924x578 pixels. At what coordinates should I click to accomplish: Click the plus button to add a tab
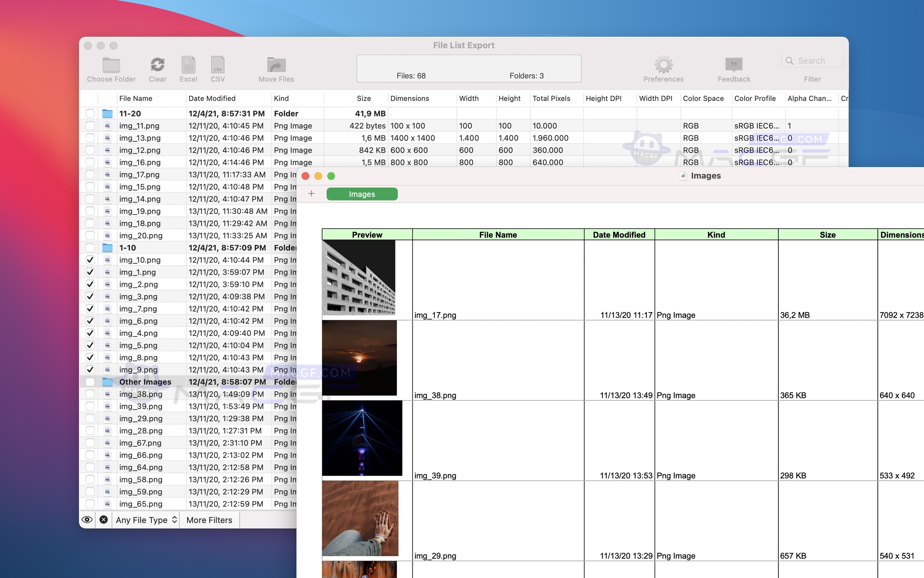(311, 194)
